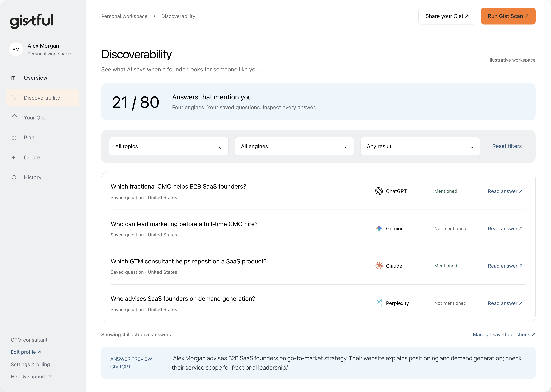This screenshot has width=551, height=392.
Task: Click the ChatGPT engine icon
Action: (x=379, y=191)
